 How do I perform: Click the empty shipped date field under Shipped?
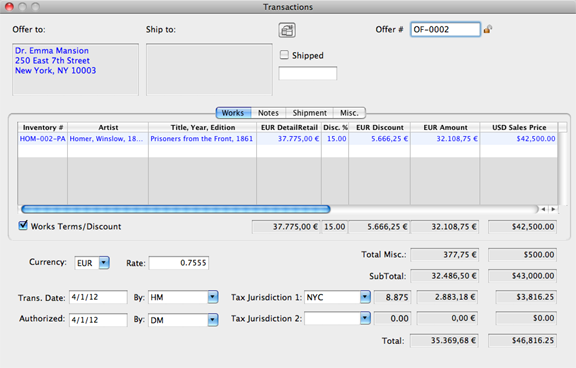pyautogui.click(x=307, y=73)
